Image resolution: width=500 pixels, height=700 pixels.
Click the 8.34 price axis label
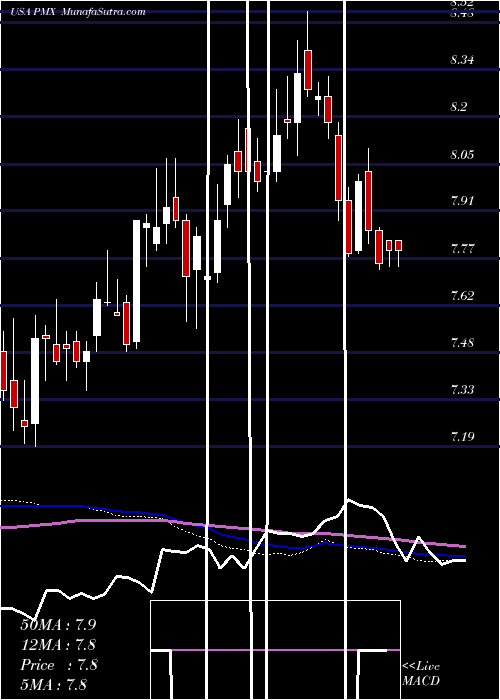463,60
